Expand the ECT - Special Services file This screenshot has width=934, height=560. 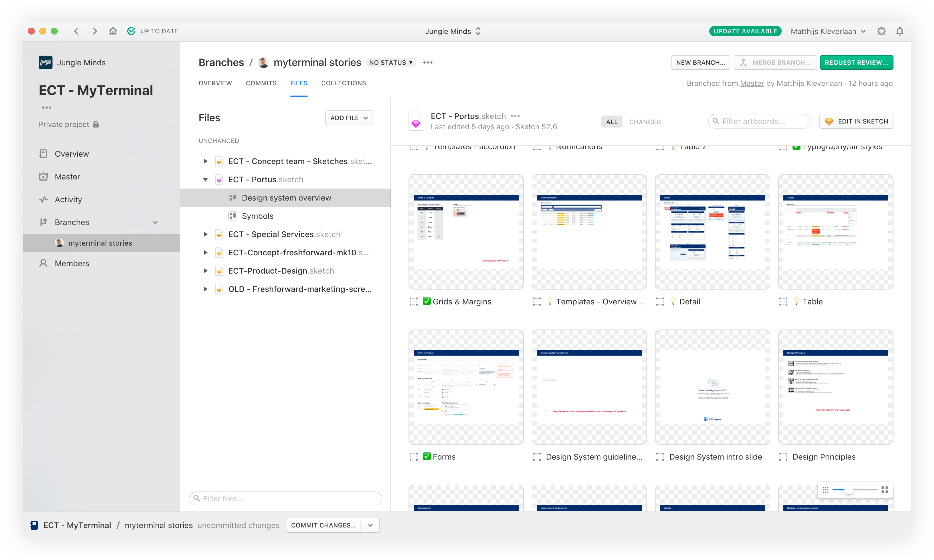coord(206,234)
